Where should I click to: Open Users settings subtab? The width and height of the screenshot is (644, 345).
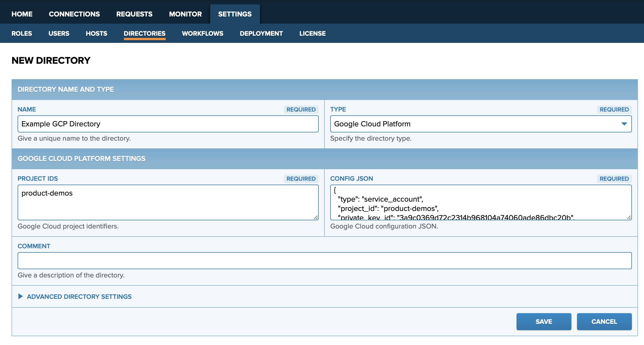point(59,34)
